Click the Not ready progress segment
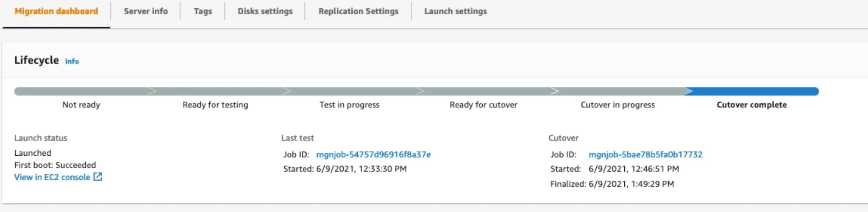The height and width of the screenshot is (212, 868). point(81,91)
